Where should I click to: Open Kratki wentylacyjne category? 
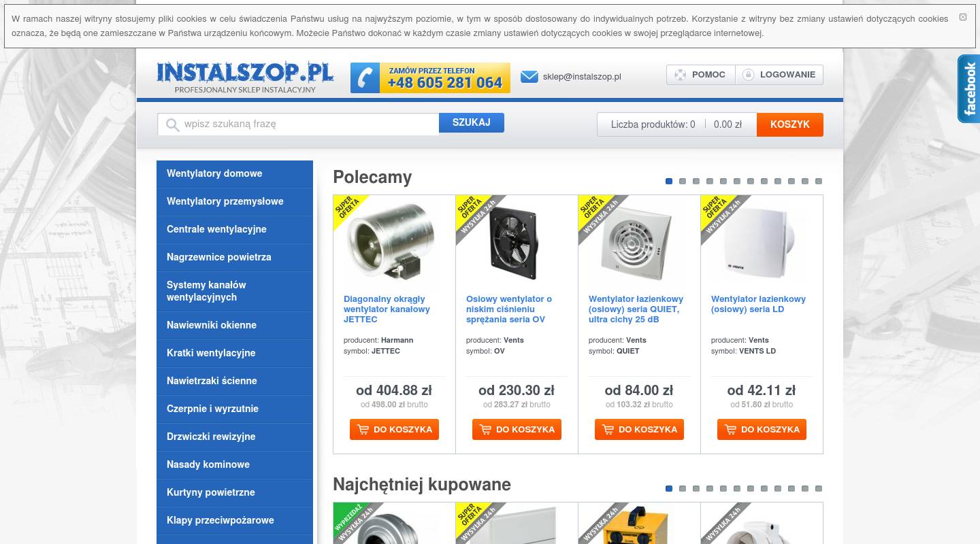tap(235, 353)
